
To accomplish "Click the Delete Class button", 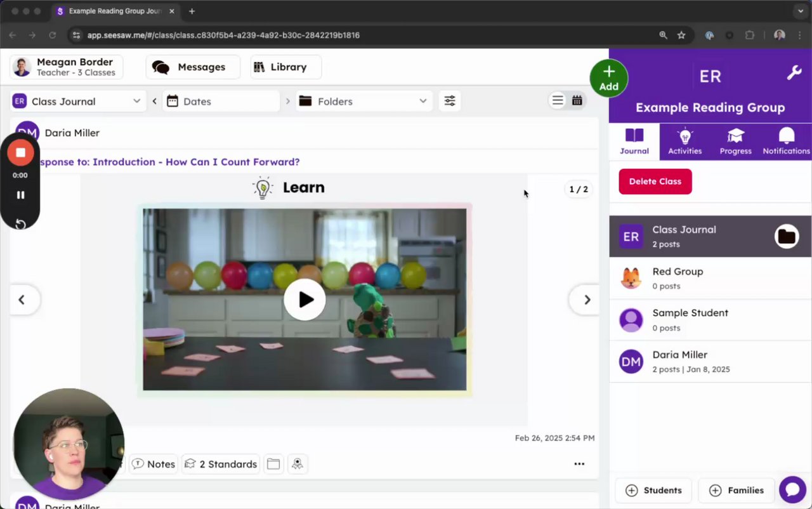I will (655, 182).
